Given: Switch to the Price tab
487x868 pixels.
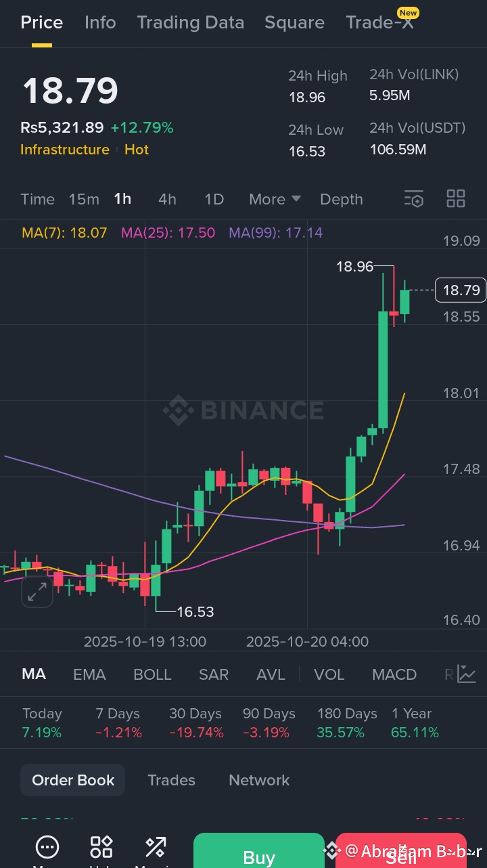Looking at the screenshot, I should click(x=42, y=22).
